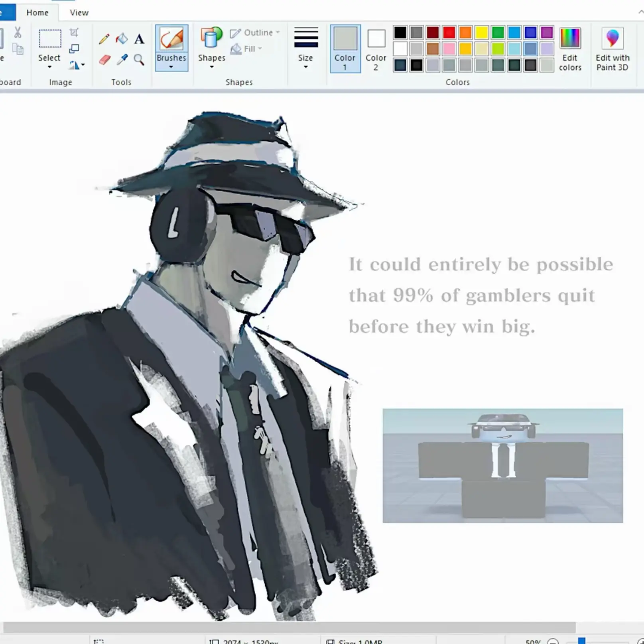Click the Crop icon
The image size is (644, 644).
(x=74, y=32)
